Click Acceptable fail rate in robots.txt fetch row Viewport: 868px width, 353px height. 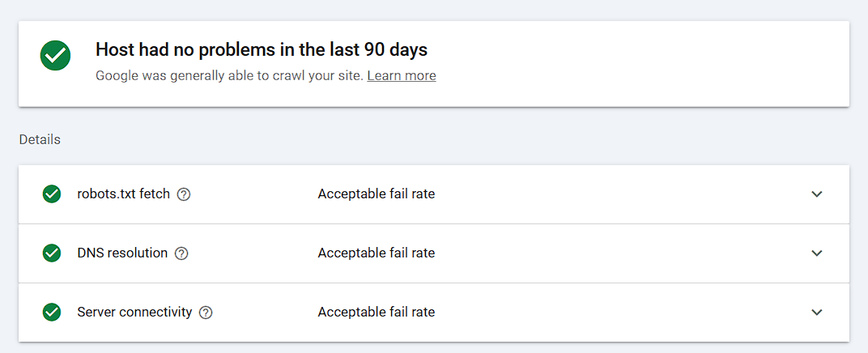(x=376, y=194)
